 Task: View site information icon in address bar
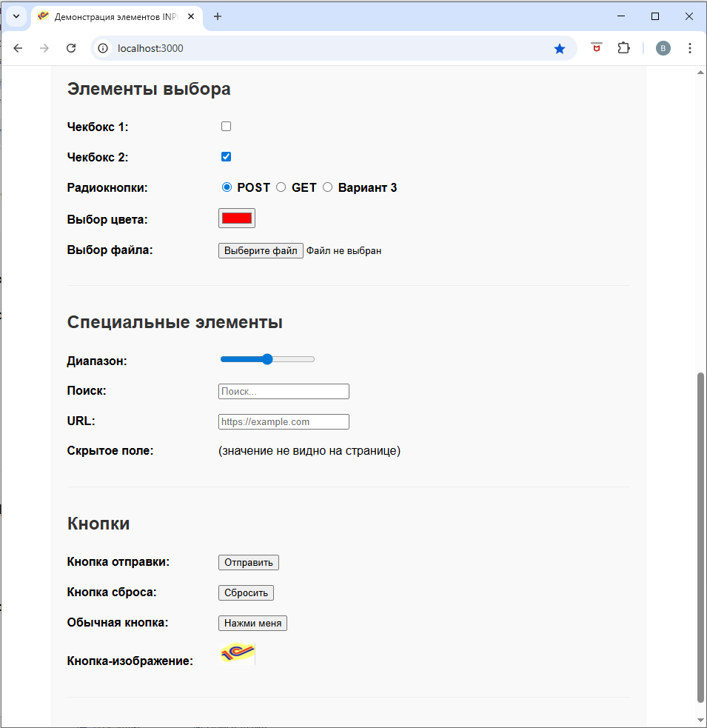tap(103, 48)
